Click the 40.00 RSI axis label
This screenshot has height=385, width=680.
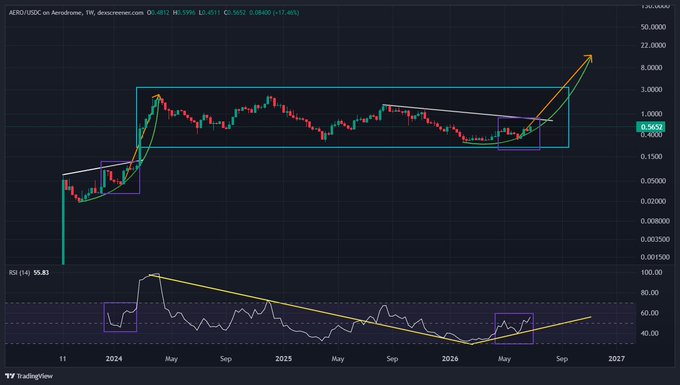point(650,333)
